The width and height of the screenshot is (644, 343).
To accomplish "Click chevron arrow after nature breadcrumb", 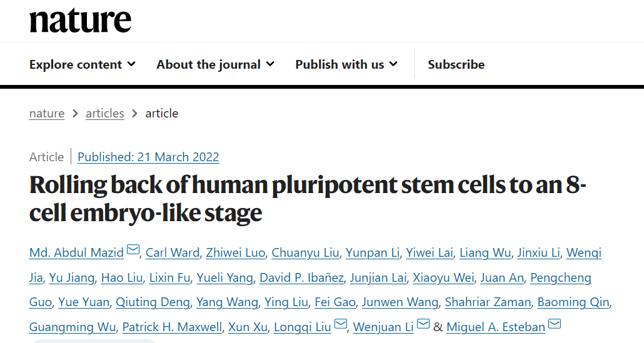I will pyautogui.click(x=75, y=113).
